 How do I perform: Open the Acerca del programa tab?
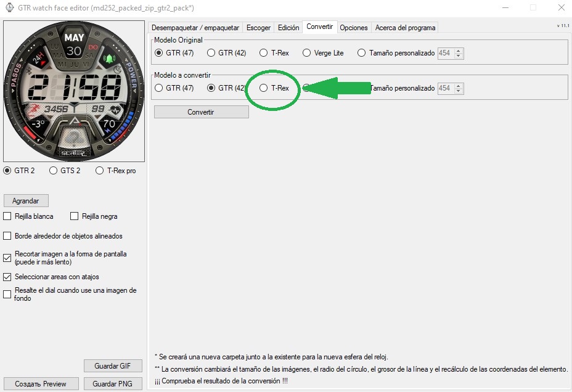pyautogui.click(x=405, y=28)
